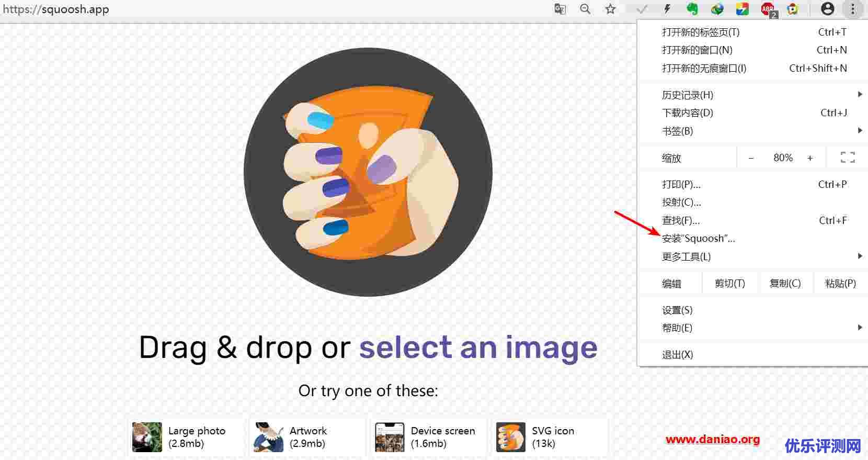Open a new window (打开新的窗口)

(752, 50)
